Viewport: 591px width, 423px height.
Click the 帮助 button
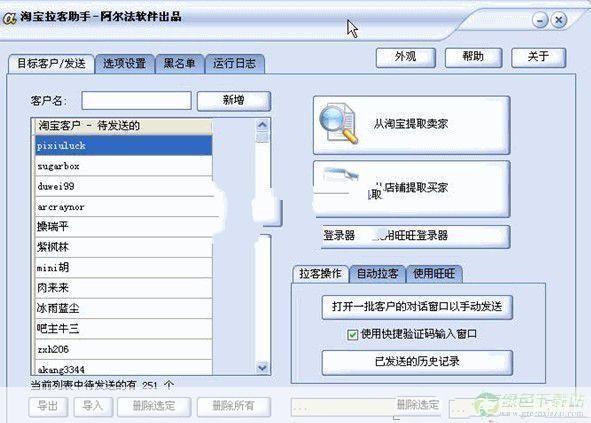(x=473, y=57)
